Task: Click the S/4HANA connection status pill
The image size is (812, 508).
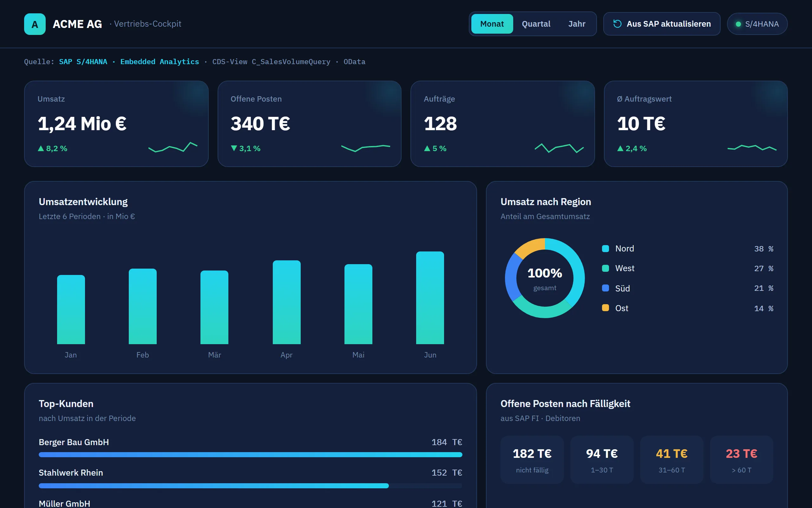Action: pyautogui.click(x=757, y=24)
